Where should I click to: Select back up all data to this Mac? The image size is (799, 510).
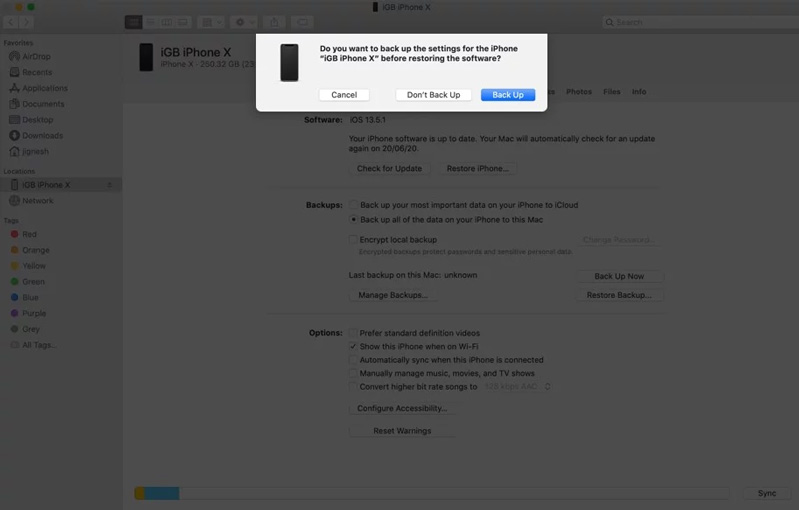pyautogui.click(x=353, y=220)
